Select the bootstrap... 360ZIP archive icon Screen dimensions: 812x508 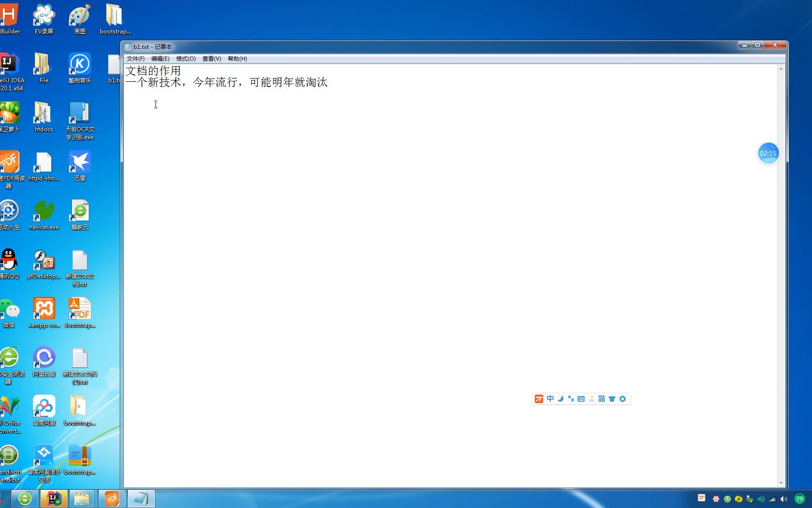[x=80, y=460]
